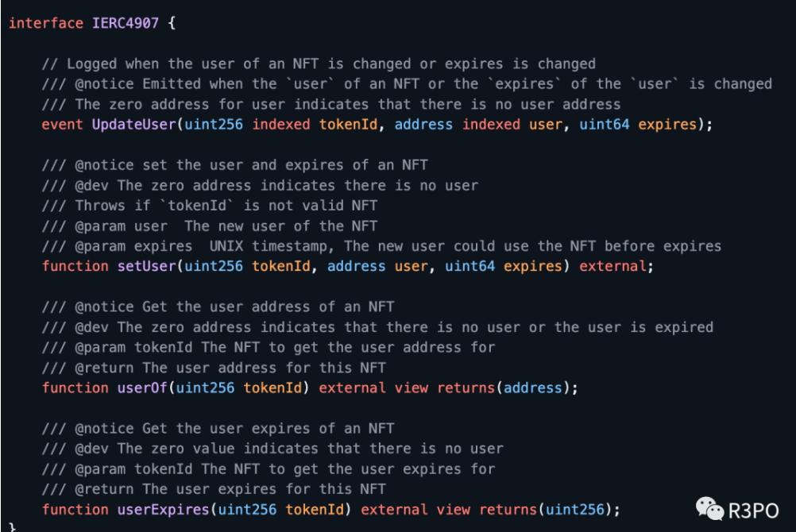Click the userOf function name
The height and width of the screenshot is (532, 796).
(x=142, y=387)
